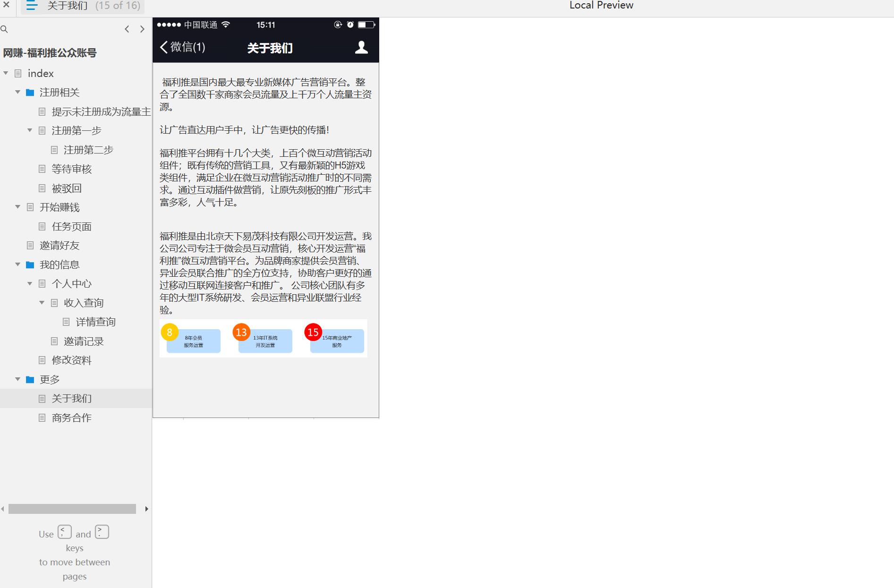Click the 8年会员服务运营 card
Viewport: 894px width, 588px height.
(194, 341)
